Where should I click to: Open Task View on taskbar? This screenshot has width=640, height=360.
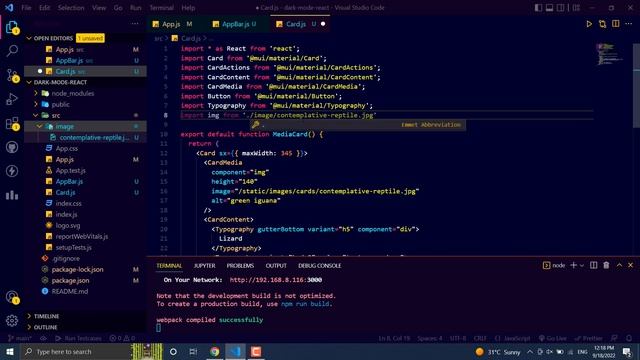[193, 351]
